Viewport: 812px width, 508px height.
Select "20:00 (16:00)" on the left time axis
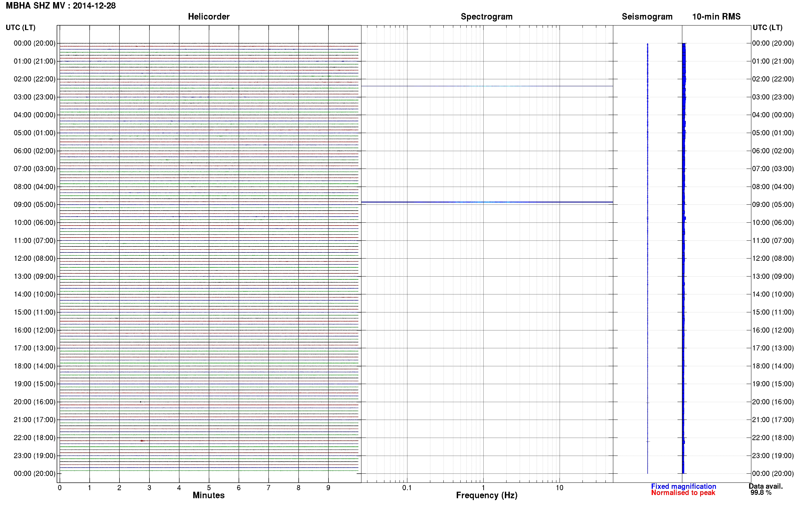coord(35,402)
